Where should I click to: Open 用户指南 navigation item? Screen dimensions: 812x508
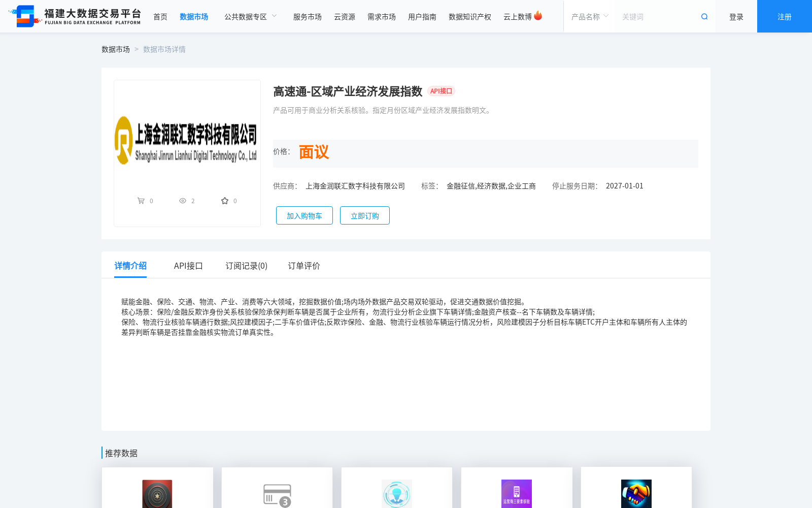[422, 17]
